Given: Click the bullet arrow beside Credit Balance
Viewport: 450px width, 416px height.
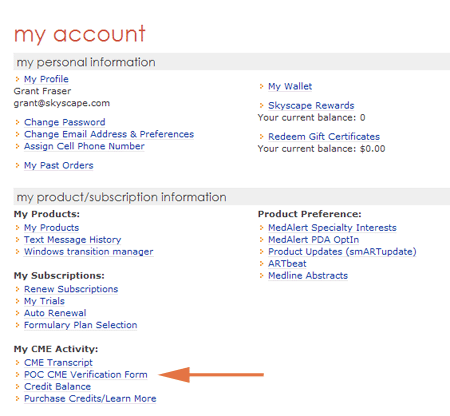Looking at the screenshot, I should pos(17,387).
